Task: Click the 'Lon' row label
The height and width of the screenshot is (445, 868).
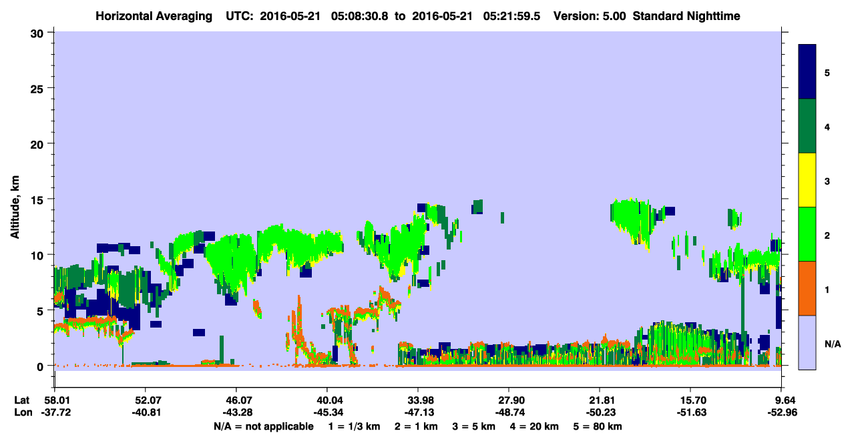Action: [23, 412]
